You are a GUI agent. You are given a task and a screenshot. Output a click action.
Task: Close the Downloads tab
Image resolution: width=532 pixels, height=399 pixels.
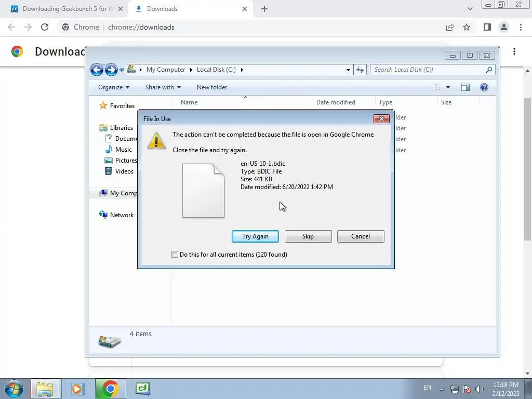point(245,9)
